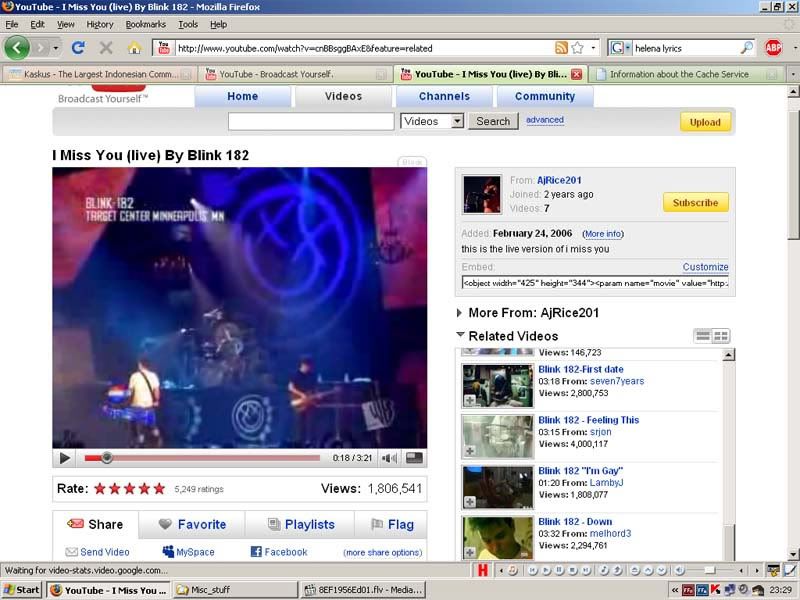
Task: Click the status bar volume slider thumb
Action: (x=710, y=570)
